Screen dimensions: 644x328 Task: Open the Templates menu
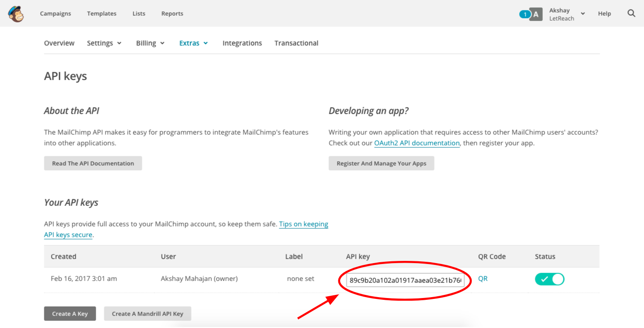(x=102, y=13)
